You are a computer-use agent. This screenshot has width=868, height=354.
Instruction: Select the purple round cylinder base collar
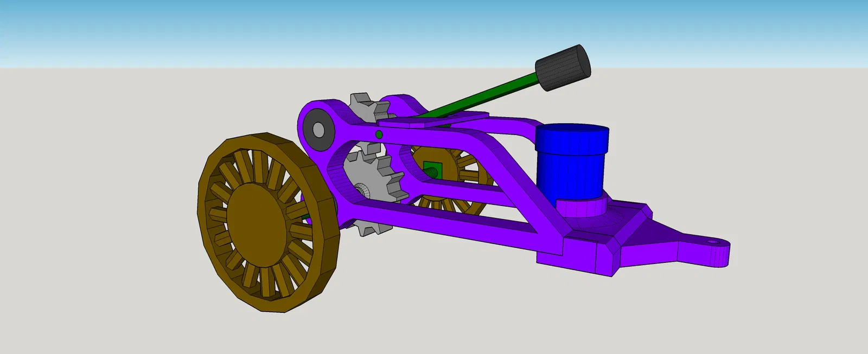tap(582, 207)
